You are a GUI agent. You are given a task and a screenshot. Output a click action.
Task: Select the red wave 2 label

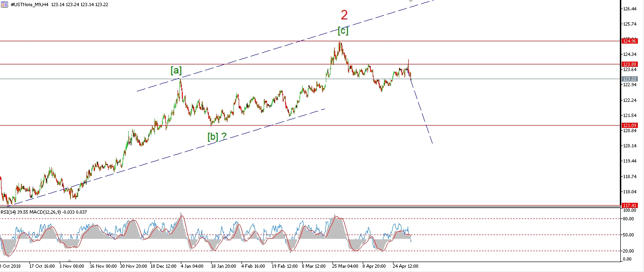coord(344,15)
